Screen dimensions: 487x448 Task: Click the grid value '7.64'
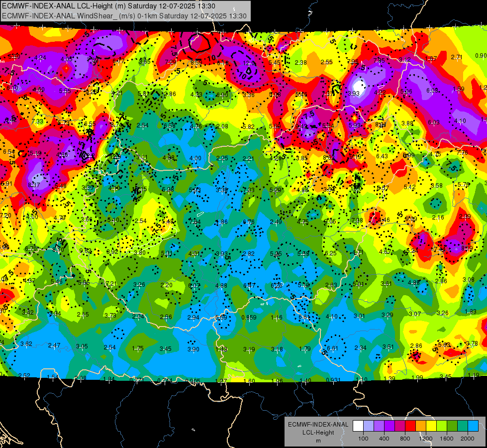[195, 222]
